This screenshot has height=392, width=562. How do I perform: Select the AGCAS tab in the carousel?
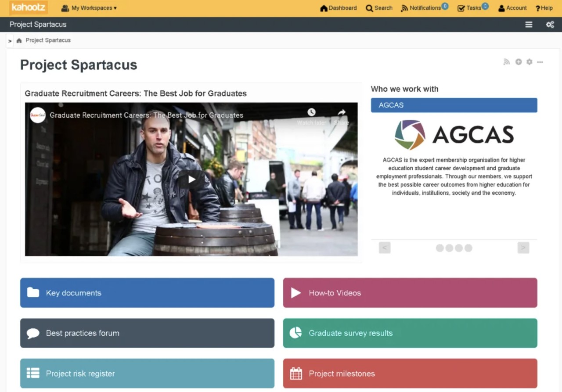click(x=454, y=105)
